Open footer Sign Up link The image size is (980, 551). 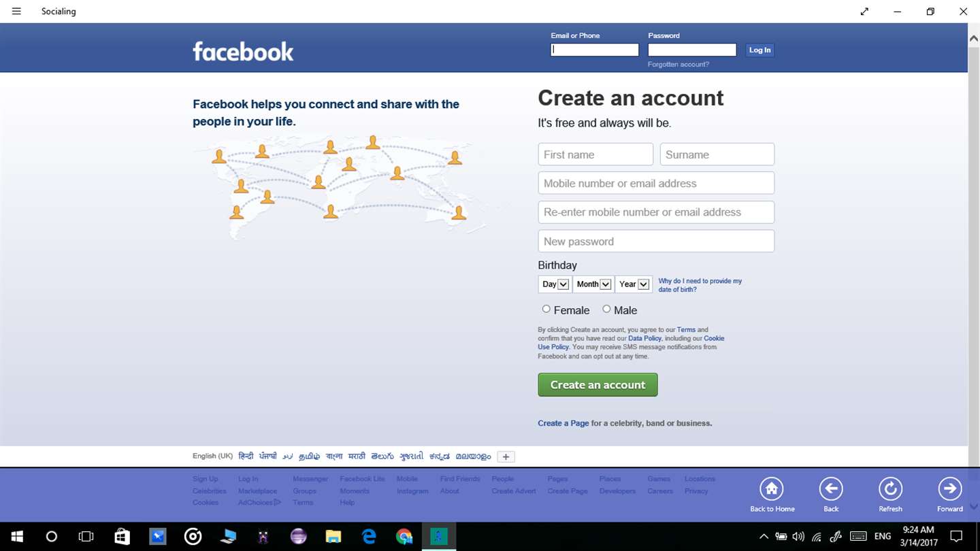click(x=206, y=479)
